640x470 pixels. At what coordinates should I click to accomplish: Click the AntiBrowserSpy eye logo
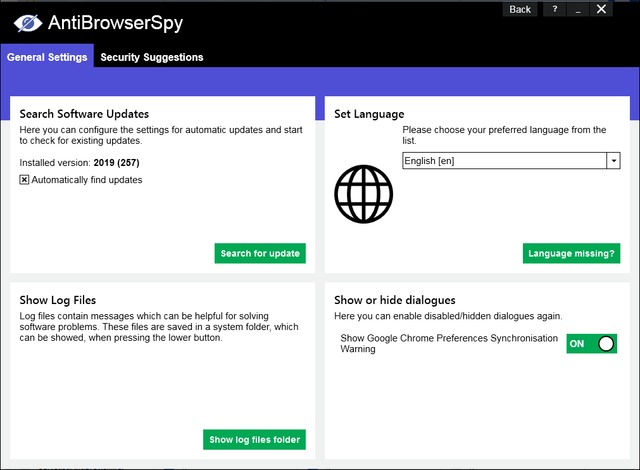pos(26,22)
